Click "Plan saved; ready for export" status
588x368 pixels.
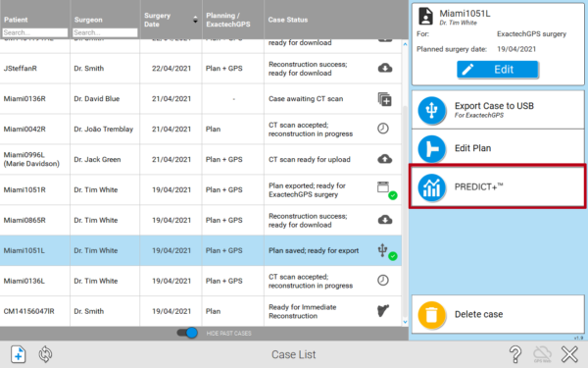coord(314,250)
